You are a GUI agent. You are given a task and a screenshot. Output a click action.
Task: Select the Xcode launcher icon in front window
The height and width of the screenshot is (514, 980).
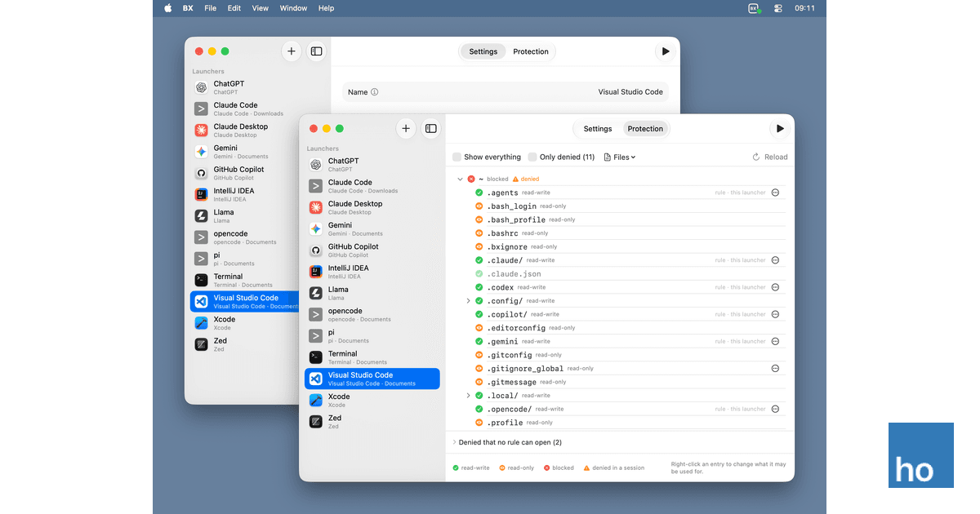tap(315, 401)
